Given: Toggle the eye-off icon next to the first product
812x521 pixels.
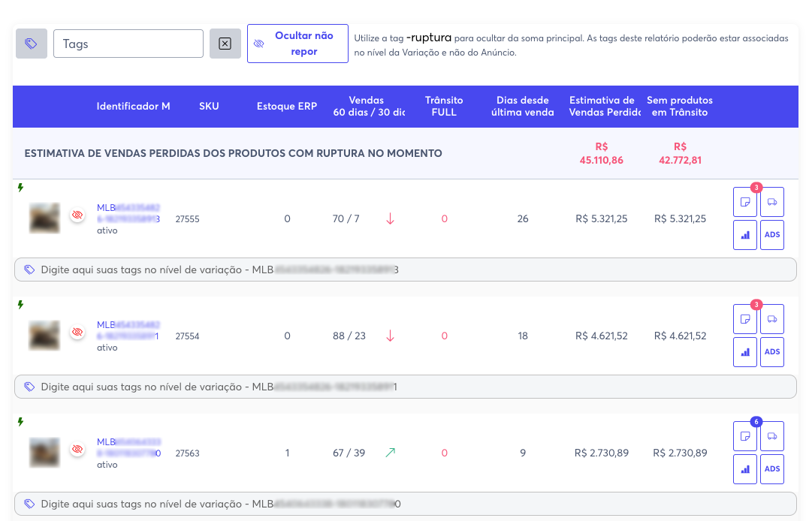Looking at the screenshot, I should [x=77, y=215].
